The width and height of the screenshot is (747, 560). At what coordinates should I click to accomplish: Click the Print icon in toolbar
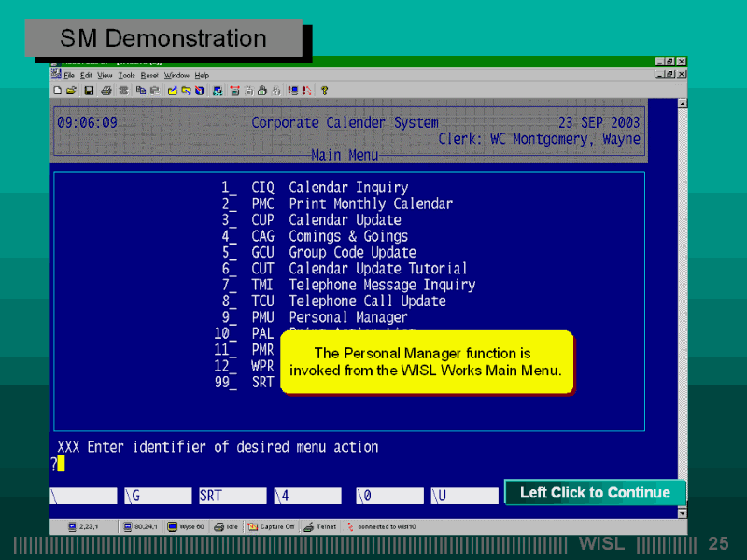point(106,91)
